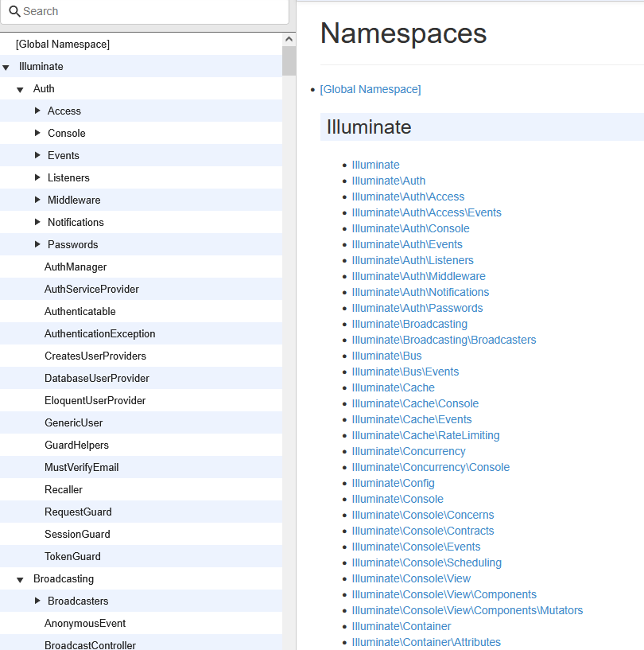Image resolution: width=644 pixels, height=650 pixels.
Task: Collapse the Illuminate namespace tree node
Action: point(6,67)
